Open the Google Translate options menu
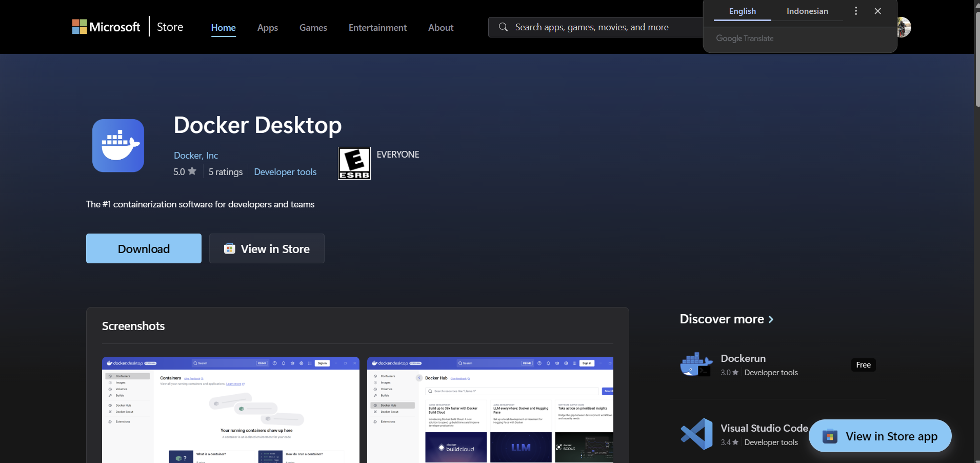The height and width of the screenshot is (463, 980). 855,11
